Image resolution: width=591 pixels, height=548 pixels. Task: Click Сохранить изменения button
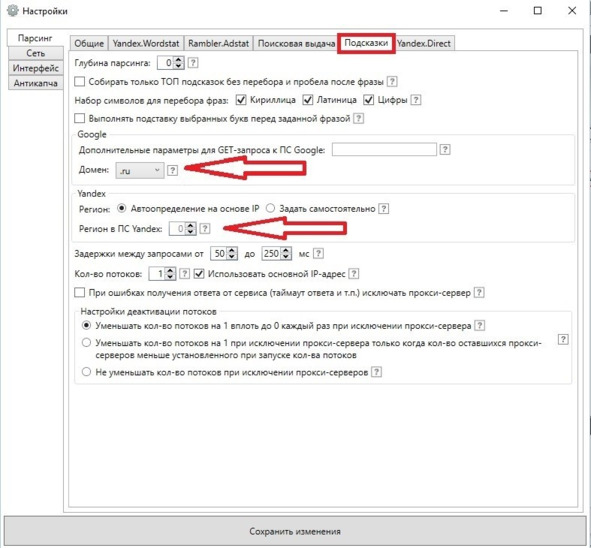(x=295, y=531)
